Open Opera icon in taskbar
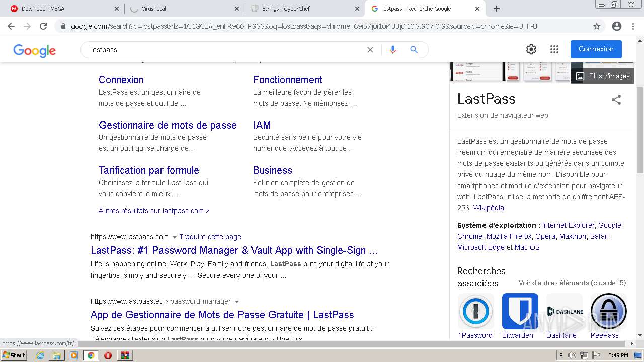 pyautogui.click(x=108, y=355)
